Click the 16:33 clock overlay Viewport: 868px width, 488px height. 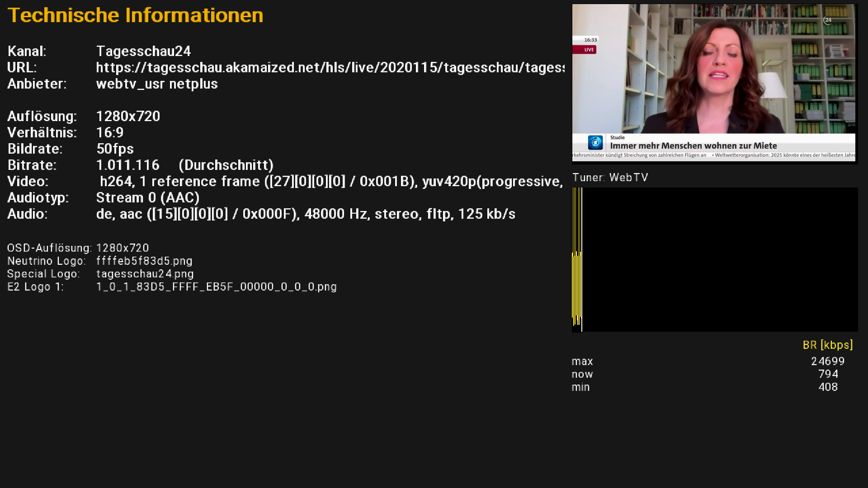[x=590, y=40]
